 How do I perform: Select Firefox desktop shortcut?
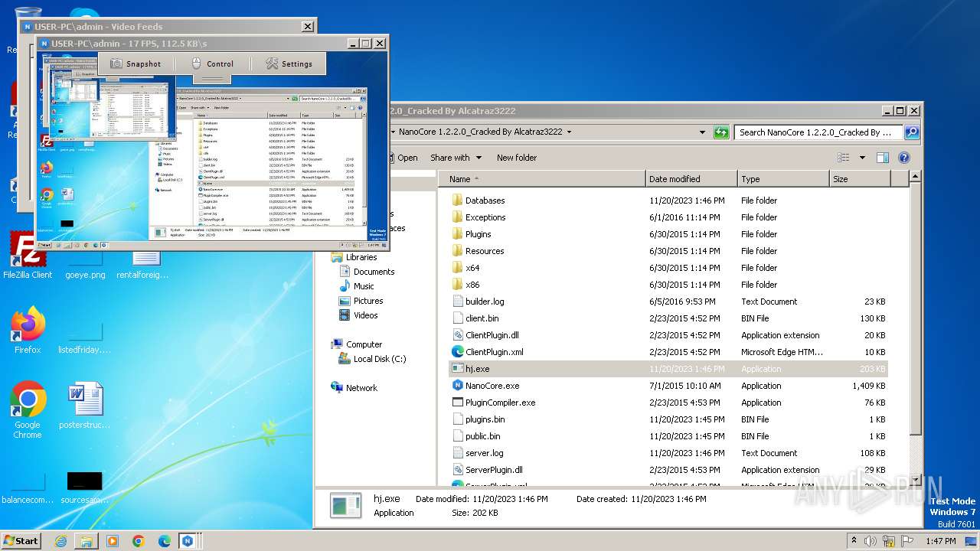(x=28, y=330)
